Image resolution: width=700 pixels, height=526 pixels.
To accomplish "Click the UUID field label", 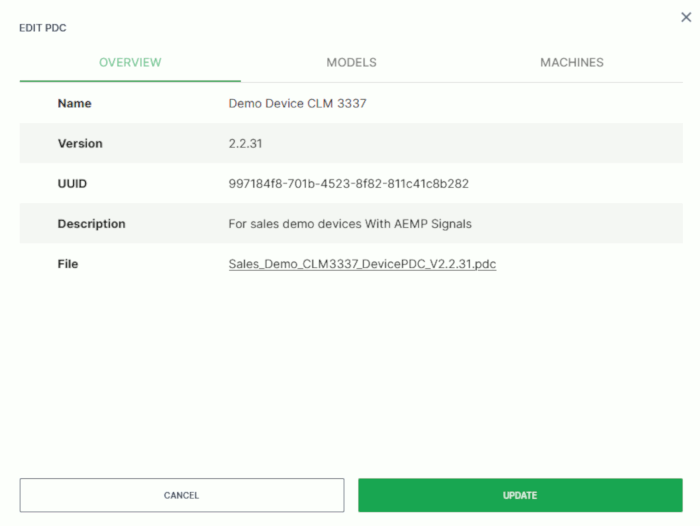I will pyautogui.click(x=73, y=184).
